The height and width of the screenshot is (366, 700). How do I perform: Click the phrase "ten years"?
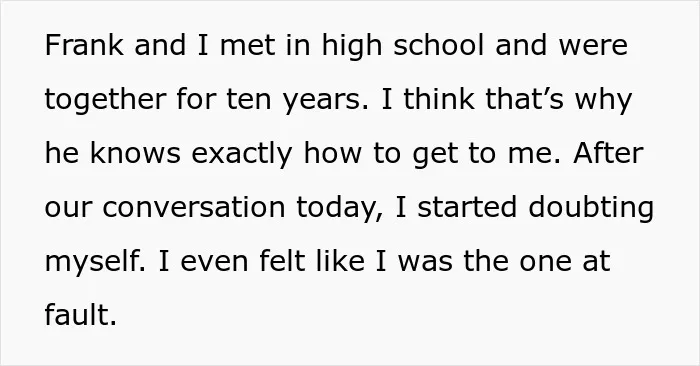[x=297, y=100]
